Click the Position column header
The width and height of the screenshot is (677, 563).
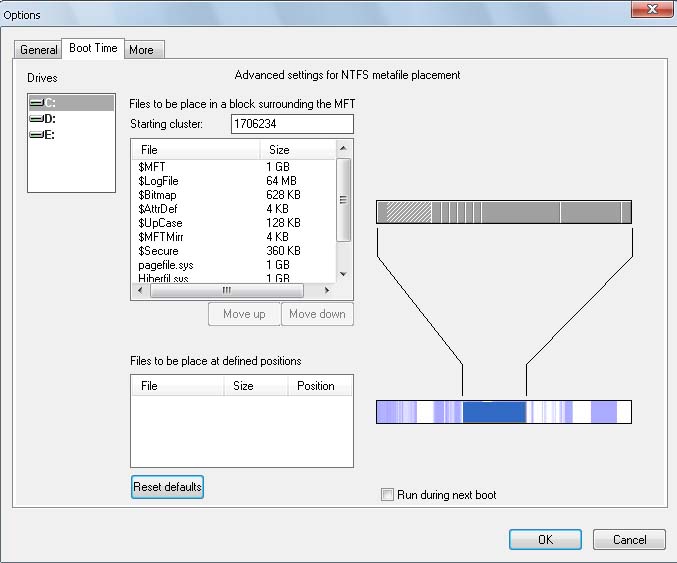click(320, 386)
